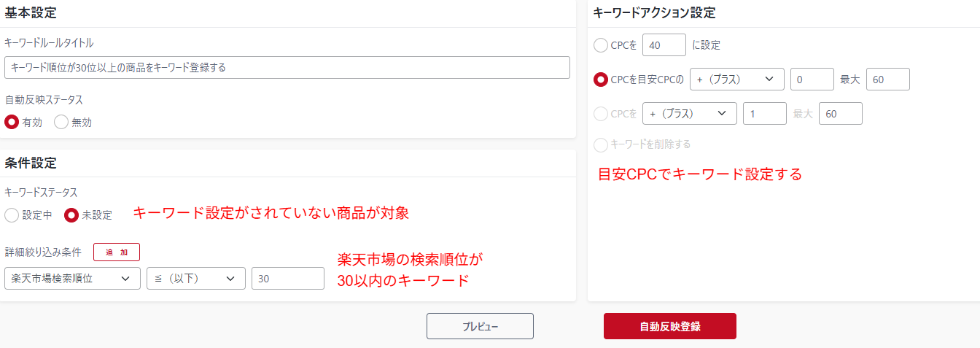980x348 pixels.
Task: Open the ≦（以下） comparison operator dropdown
Action: pyautogui.click(x=195, y=278)
